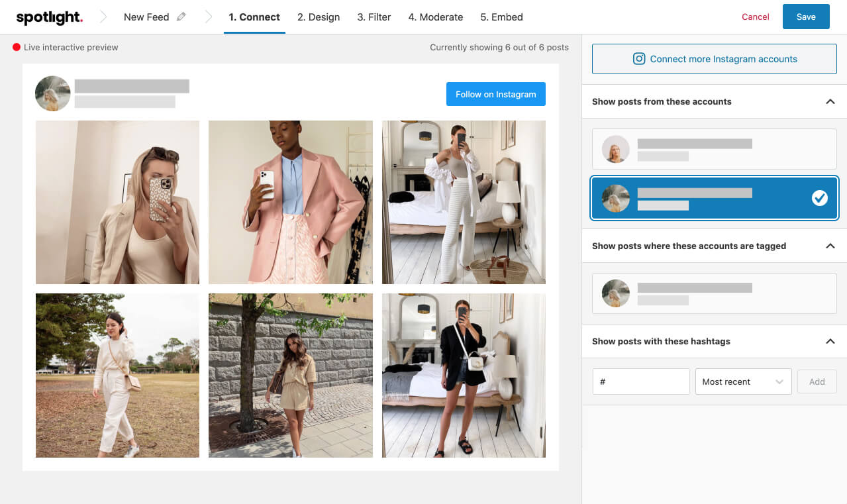Click the Follow on Instagram button

495,94
